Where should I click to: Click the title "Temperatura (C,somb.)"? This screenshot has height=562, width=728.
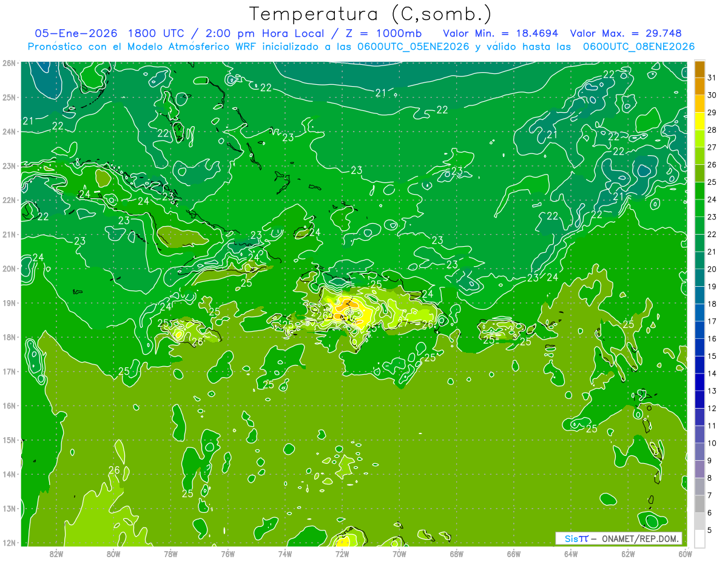click(370, 15)
